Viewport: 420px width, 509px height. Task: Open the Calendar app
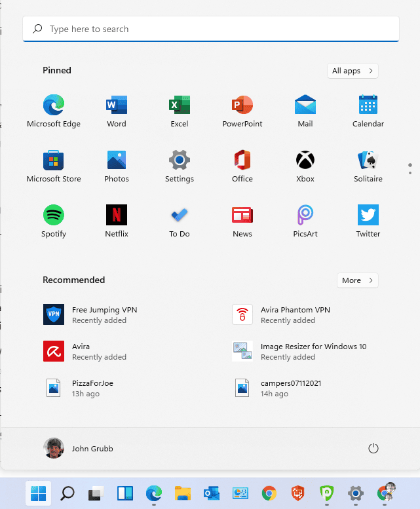click(368, 111)
